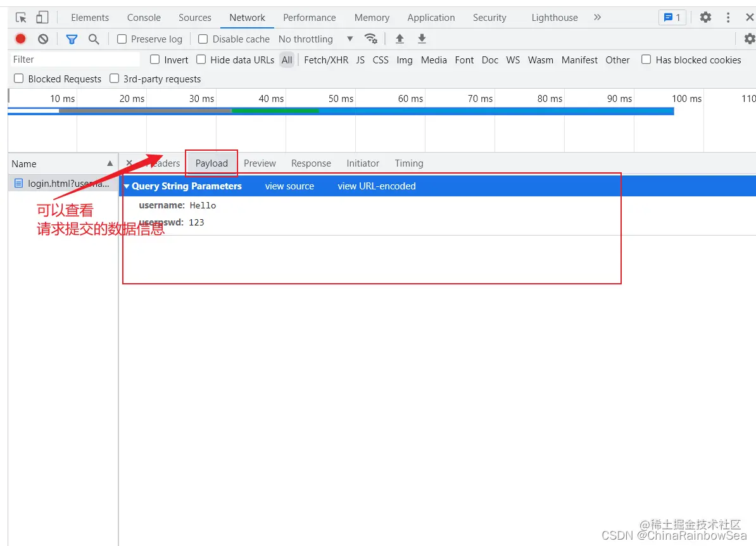
Task: Enable Preserve log checkbox
Action: (x=122, y=39)
